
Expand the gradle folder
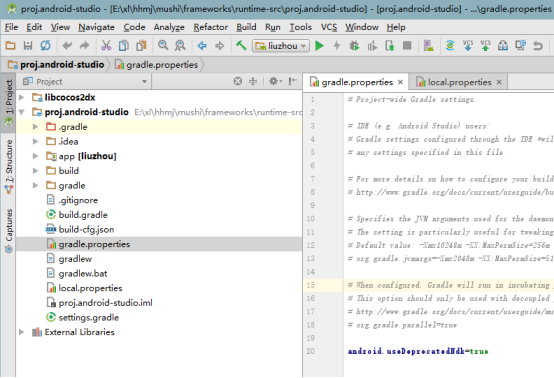[35, 185]
